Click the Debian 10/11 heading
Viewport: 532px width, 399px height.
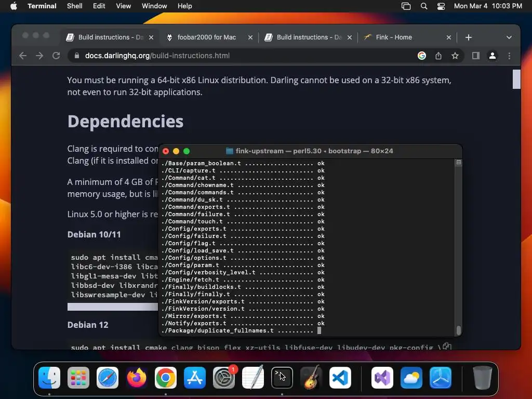pyautogui.click(x=94, y=234)
